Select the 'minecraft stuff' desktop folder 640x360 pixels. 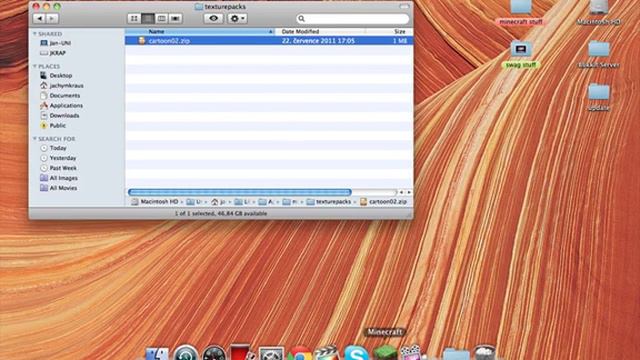[x=521, y=13]
